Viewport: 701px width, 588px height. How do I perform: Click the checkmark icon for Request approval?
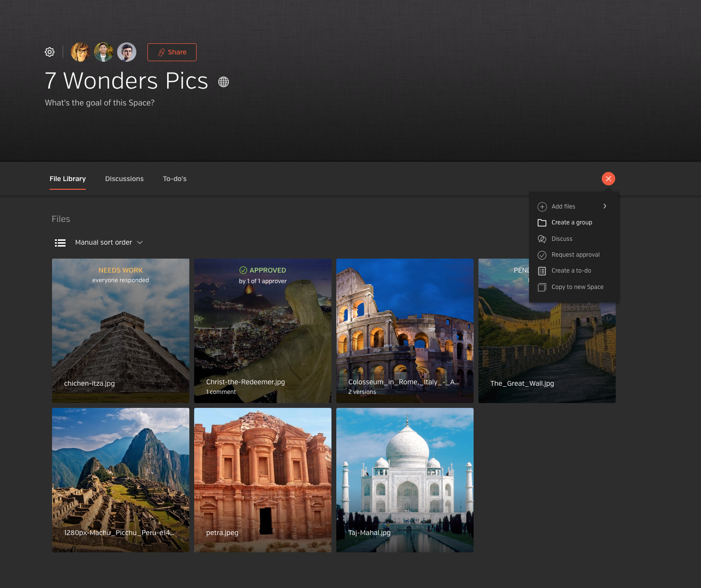[x=542, y=255]
